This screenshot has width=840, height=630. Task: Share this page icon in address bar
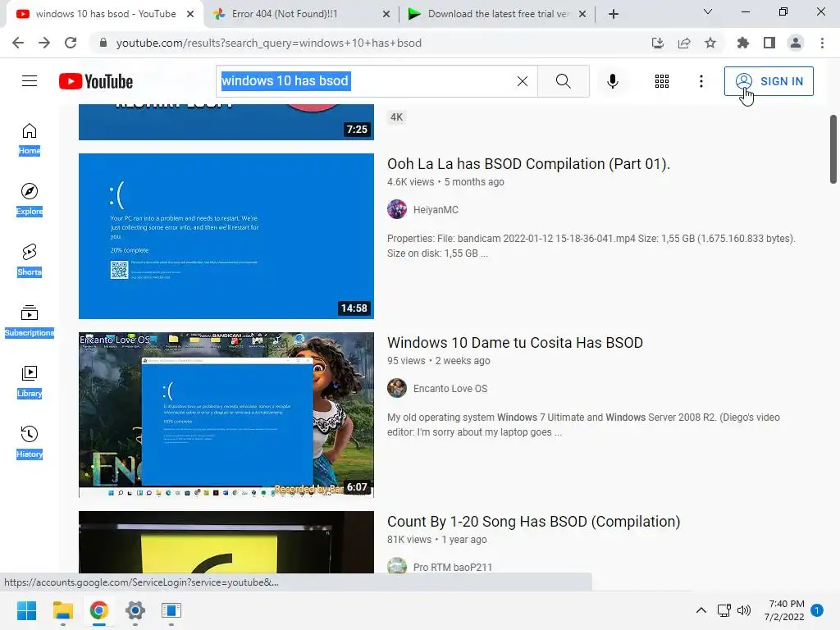coord(684,43)
